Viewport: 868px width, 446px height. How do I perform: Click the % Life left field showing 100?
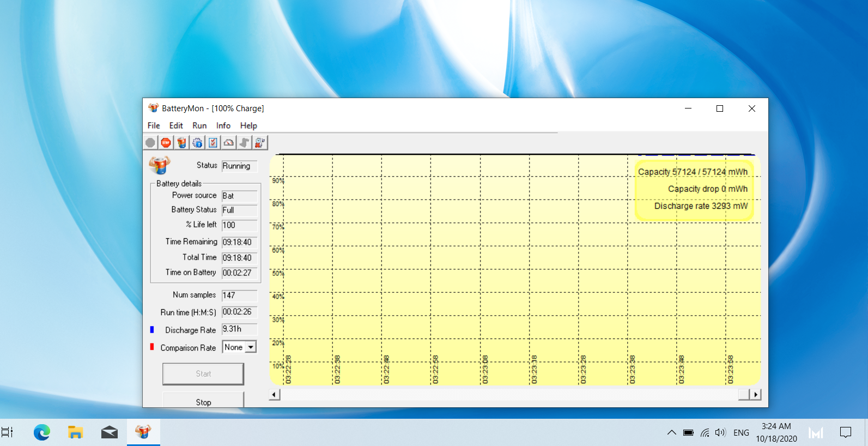(240, 225)
